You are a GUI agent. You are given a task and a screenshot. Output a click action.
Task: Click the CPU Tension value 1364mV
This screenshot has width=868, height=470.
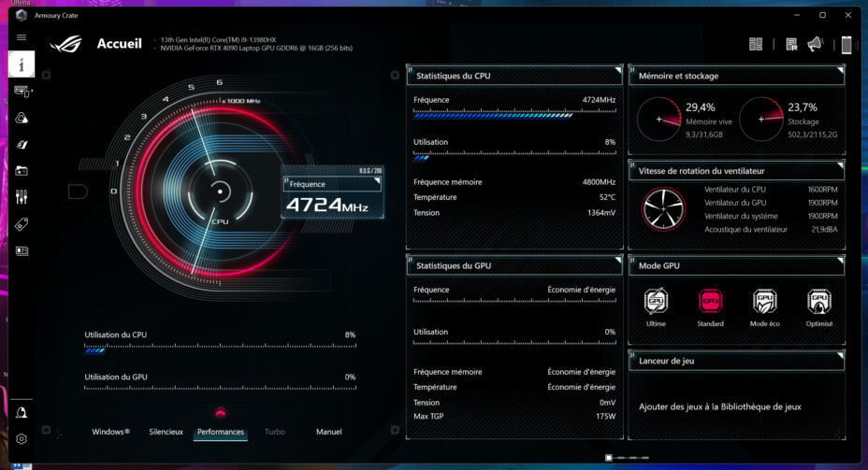coord(601,213)
